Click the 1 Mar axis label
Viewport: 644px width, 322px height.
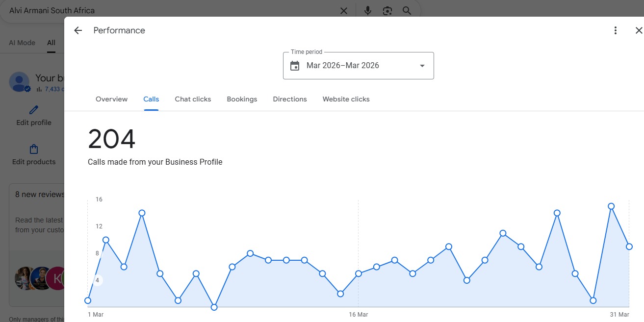(96, 314)
